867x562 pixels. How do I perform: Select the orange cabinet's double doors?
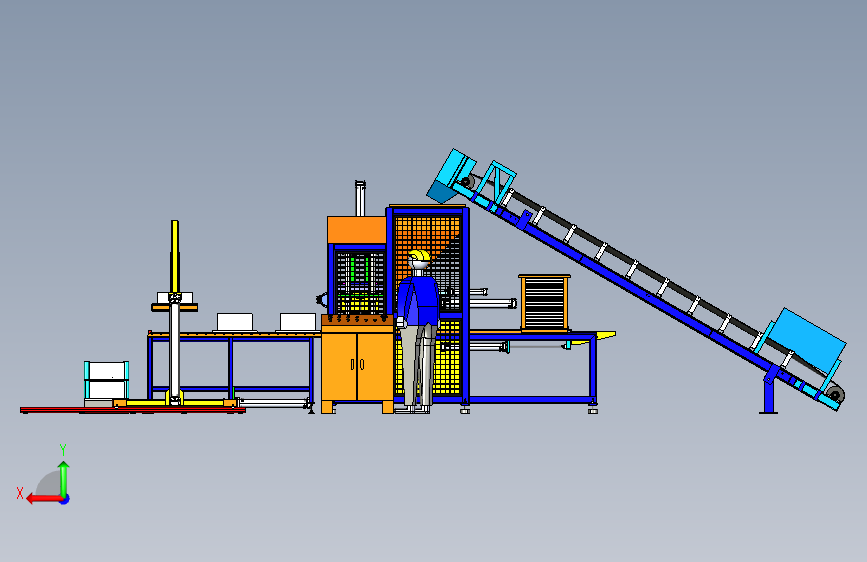357,366
